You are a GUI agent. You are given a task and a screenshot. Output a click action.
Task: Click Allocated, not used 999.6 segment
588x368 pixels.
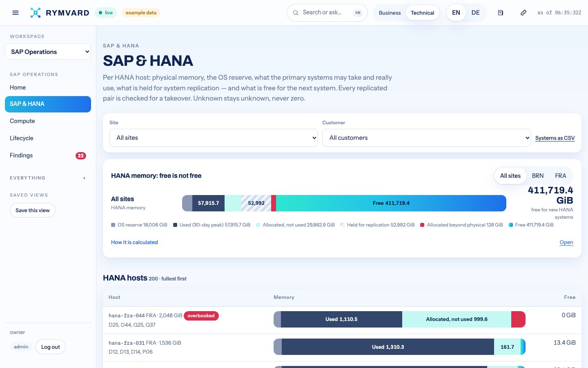tap(457, 319)
